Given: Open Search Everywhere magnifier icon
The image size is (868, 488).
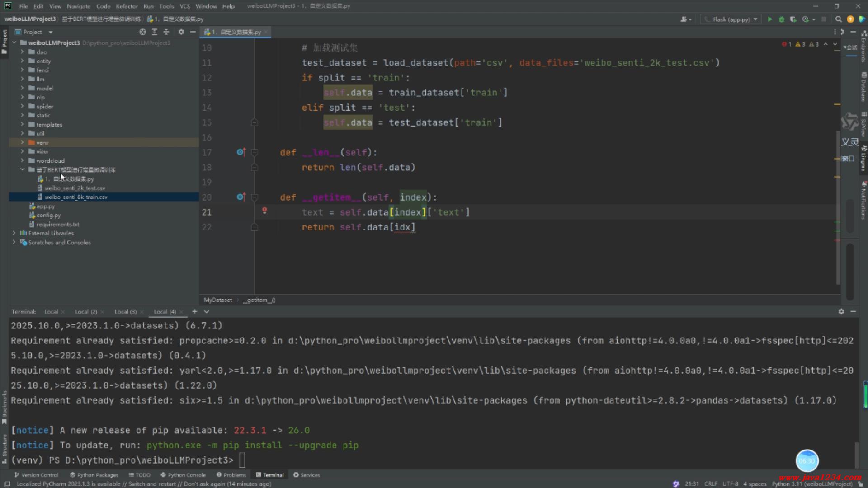Looking at the screenshot, I should [838, 19].
